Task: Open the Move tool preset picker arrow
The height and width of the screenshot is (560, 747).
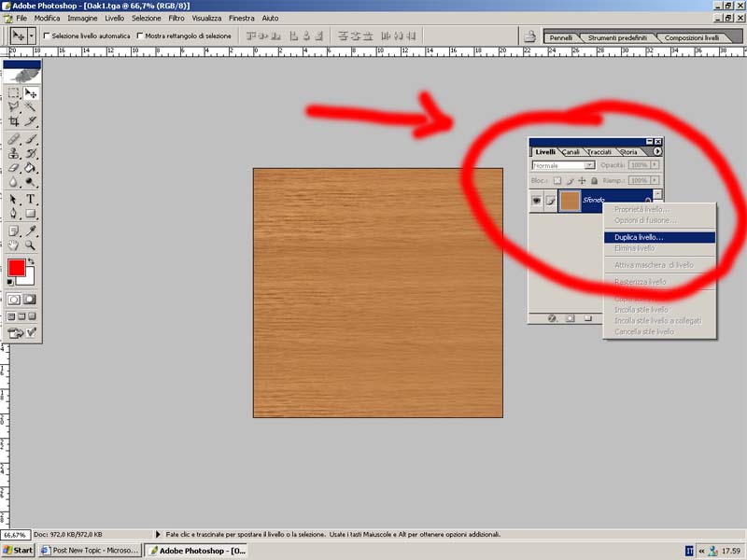Action: pos(33,35)
